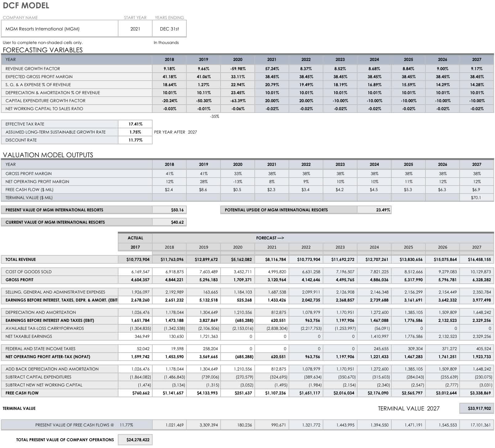Click the discount rate value 11.77%
This screenshot has height=448, width=495.
tap(135, 140)
